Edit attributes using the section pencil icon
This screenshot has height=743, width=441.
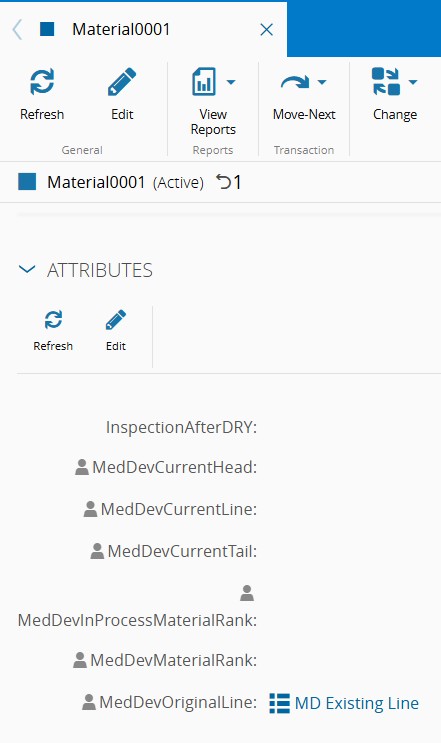[x=116, y=319]
